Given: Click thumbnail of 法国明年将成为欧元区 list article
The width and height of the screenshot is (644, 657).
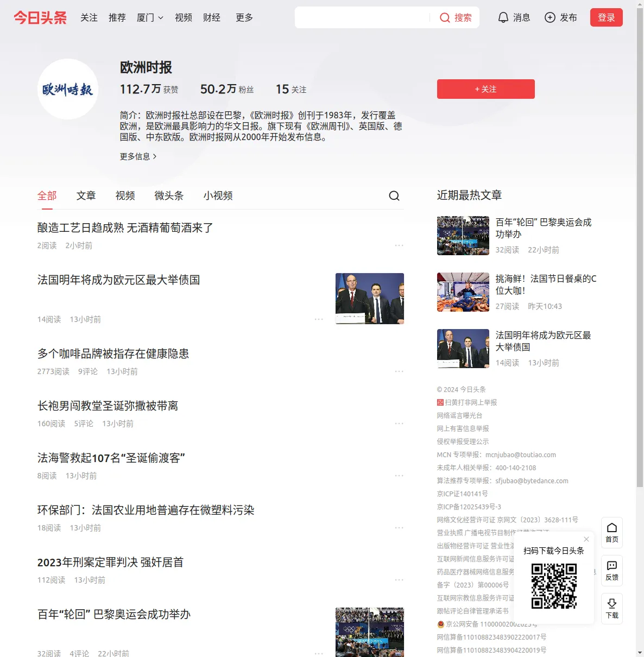Looking at the screenshot, I should 370,299.
